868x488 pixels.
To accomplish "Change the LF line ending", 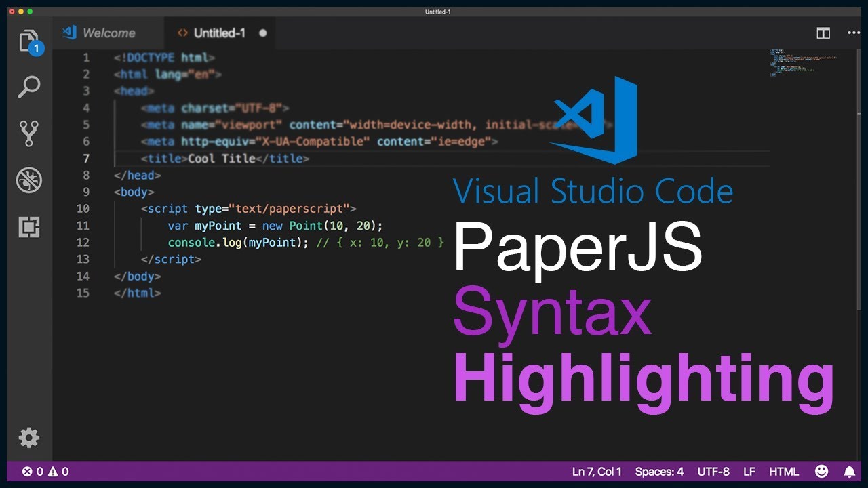I will [x=749, y=472].
